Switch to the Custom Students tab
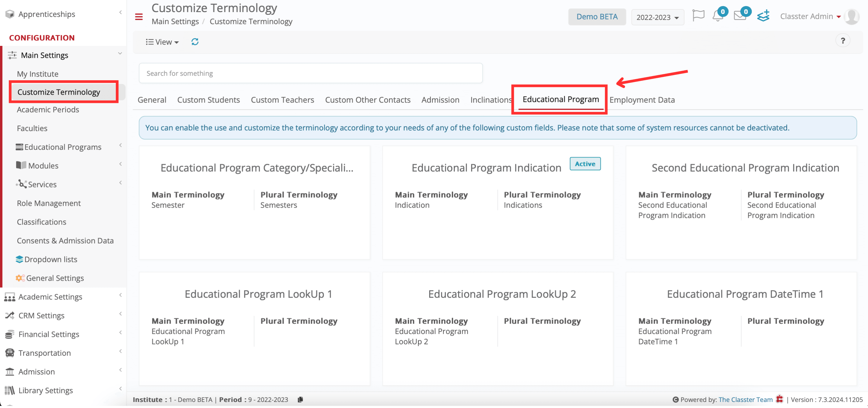 click(209, 100)
